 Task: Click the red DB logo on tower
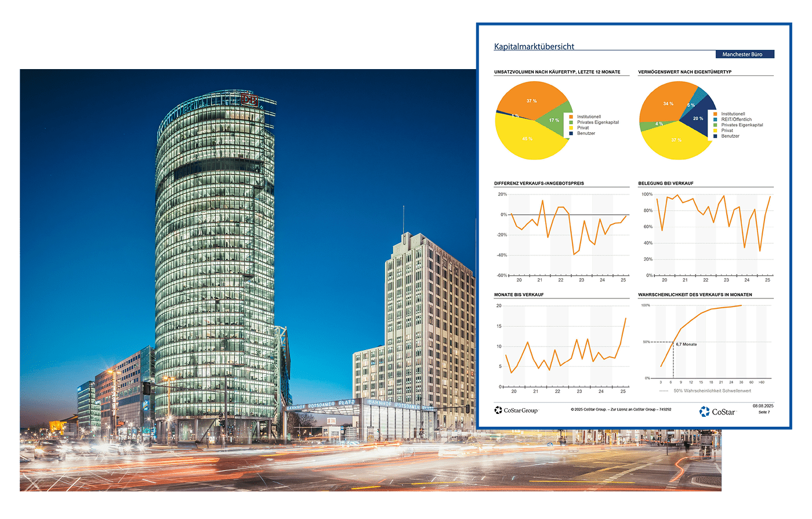point(249,100)
